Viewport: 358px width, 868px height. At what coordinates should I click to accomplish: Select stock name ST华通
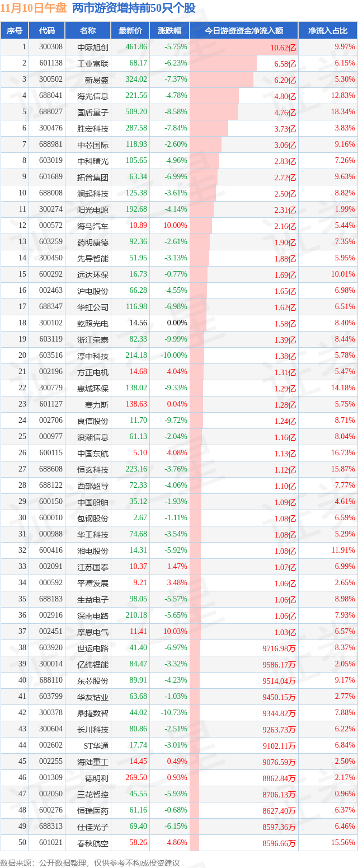click(x=96, y=746)
